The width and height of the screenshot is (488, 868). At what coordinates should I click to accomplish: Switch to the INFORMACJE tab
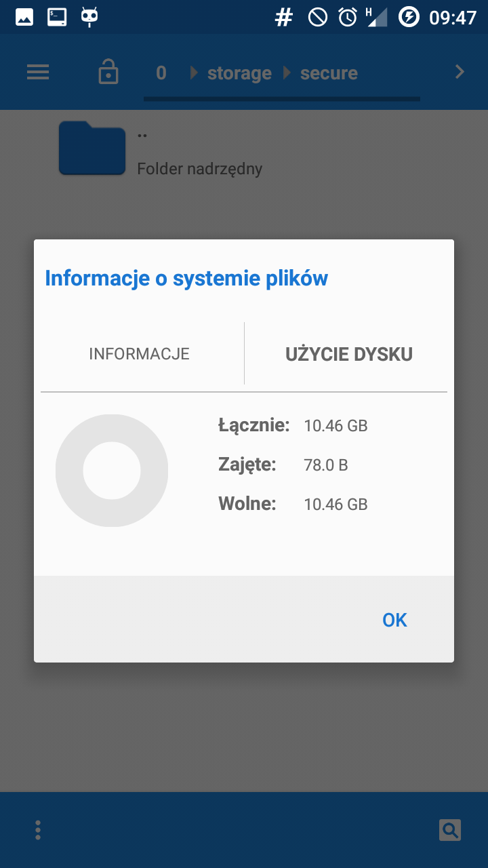(139, 354)
